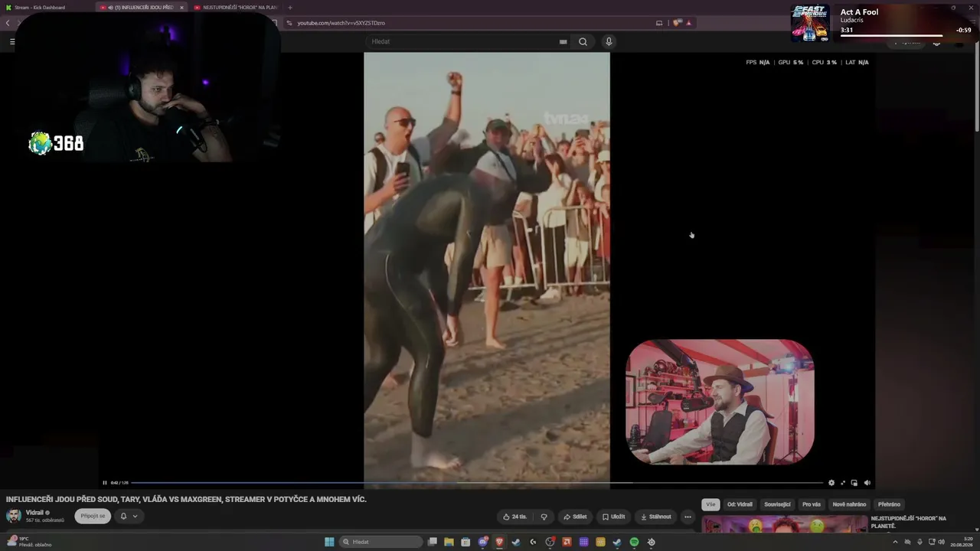Like the video with 24 tis. button
This screenshot has width=980, height=551.
click(x=514, y=517)
